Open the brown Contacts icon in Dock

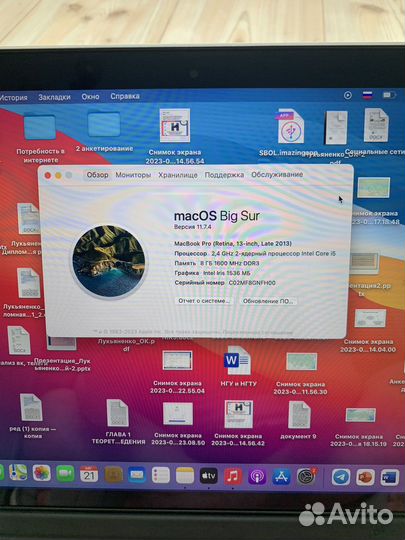pos(114,475)
